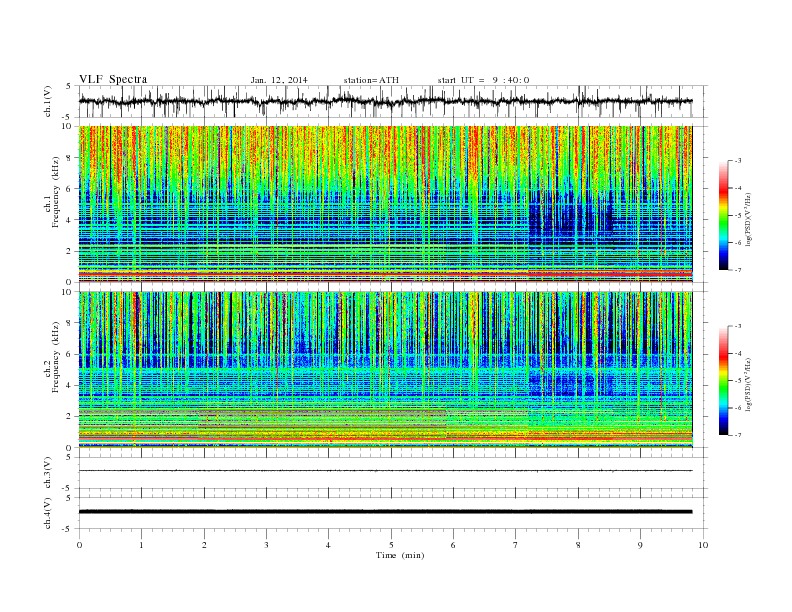Click time axis tick label "6"
The image size is (792, 612).
tap(453, 545)
